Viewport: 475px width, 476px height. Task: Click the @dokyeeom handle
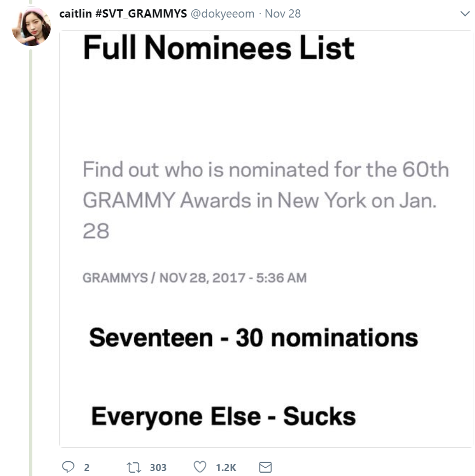(x=222, y=14)
